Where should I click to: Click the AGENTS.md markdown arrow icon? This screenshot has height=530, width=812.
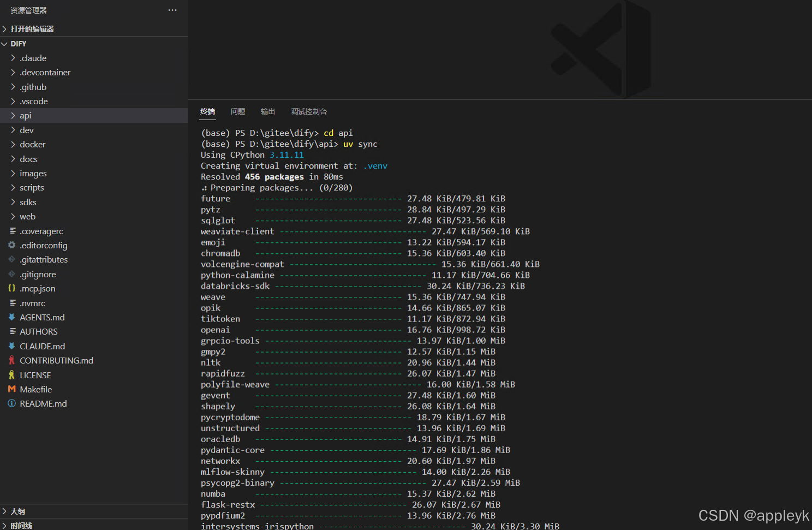(12, 317)
